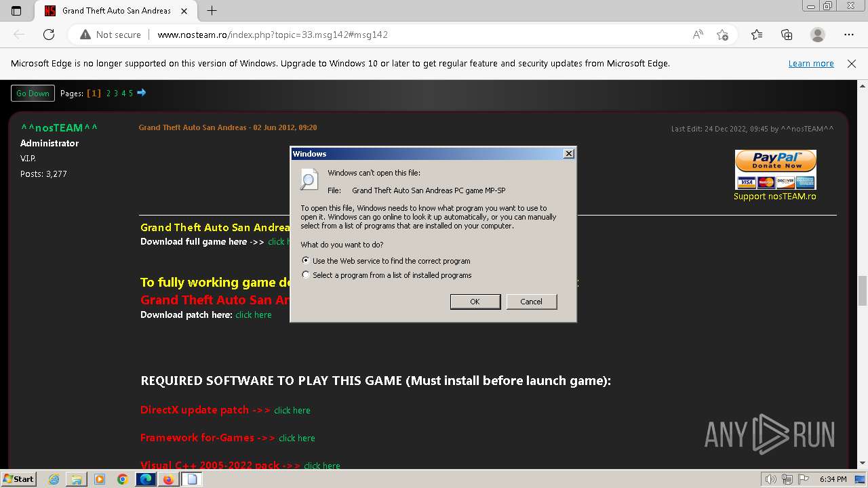Click download patch 'click here' link
This screenshot has width=868, height=488.
254,314
